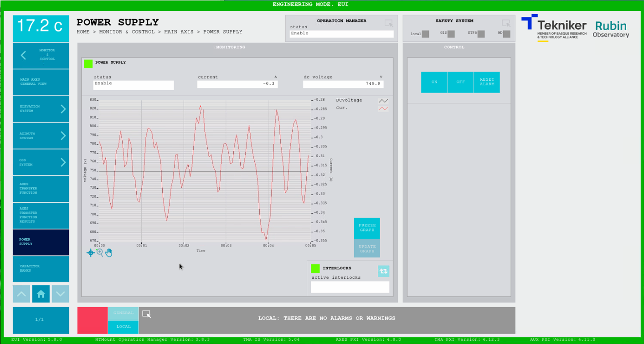Image resolution: width=644 pixels, height=344 pixels.
Task: Click the sidebar page-down arrow button
Action: [x=61, y=294]
